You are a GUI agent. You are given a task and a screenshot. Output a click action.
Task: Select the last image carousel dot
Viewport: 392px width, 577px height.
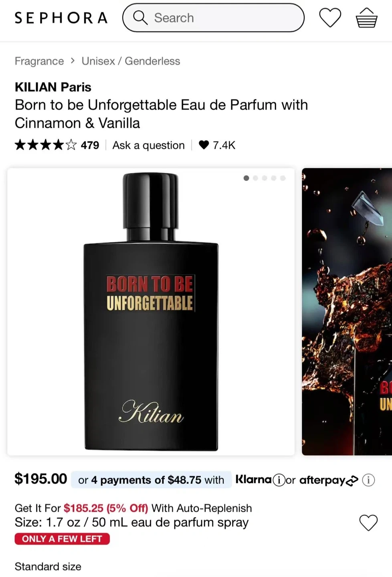[x=283, y=178]
